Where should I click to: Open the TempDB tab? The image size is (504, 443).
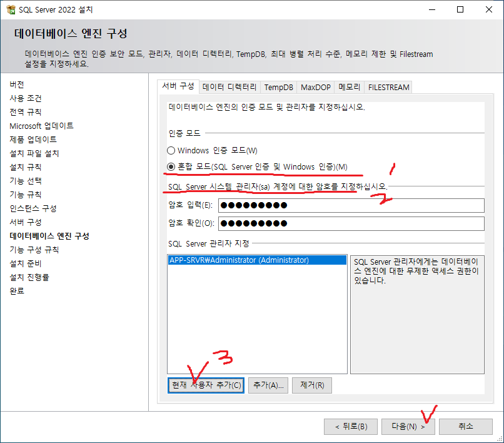pos(279,87)
